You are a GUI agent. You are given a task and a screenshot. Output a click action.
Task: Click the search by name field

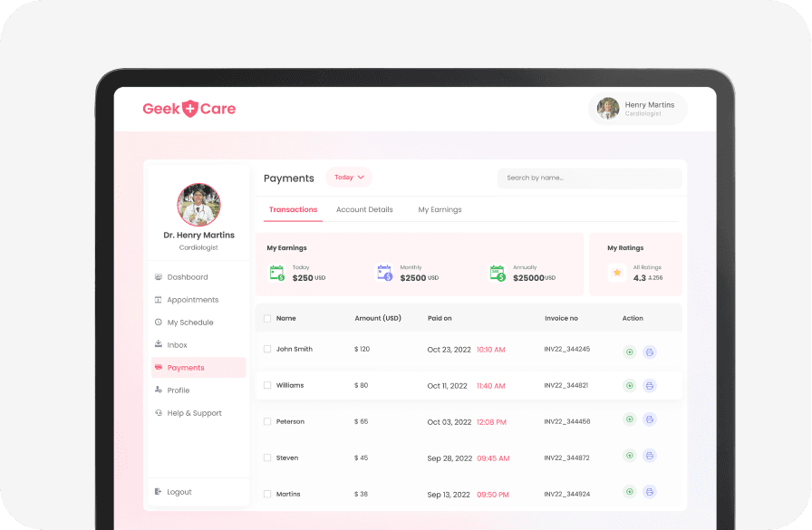point(589,178)
